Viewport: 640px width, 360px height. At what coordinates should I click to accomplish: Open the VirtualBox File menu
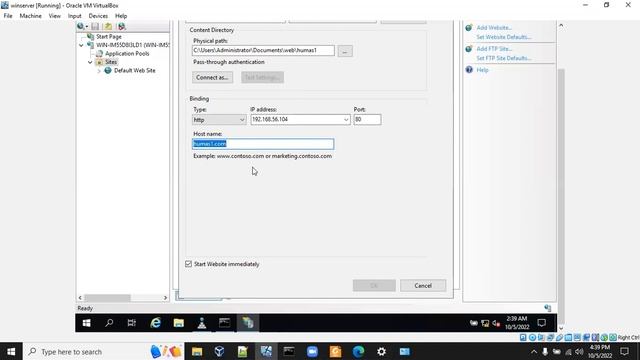pyautogui.click(x=8, y=16)
